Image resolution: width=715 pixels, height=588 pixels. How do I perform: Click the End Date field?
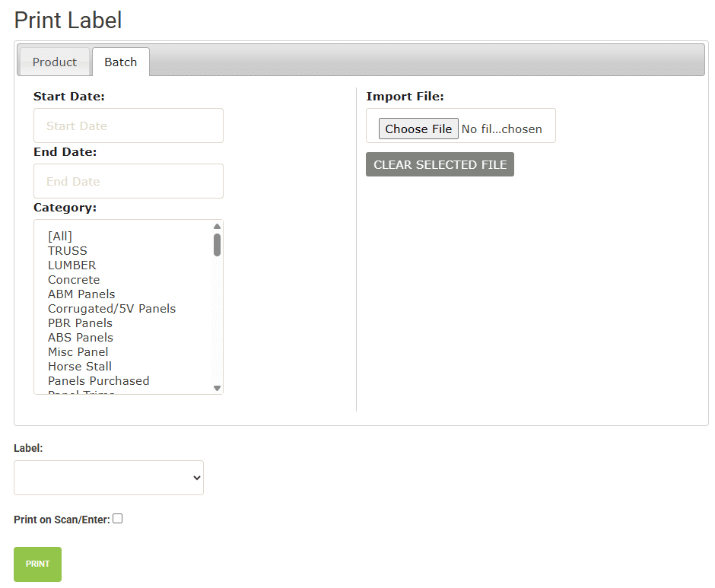[128, 180]
